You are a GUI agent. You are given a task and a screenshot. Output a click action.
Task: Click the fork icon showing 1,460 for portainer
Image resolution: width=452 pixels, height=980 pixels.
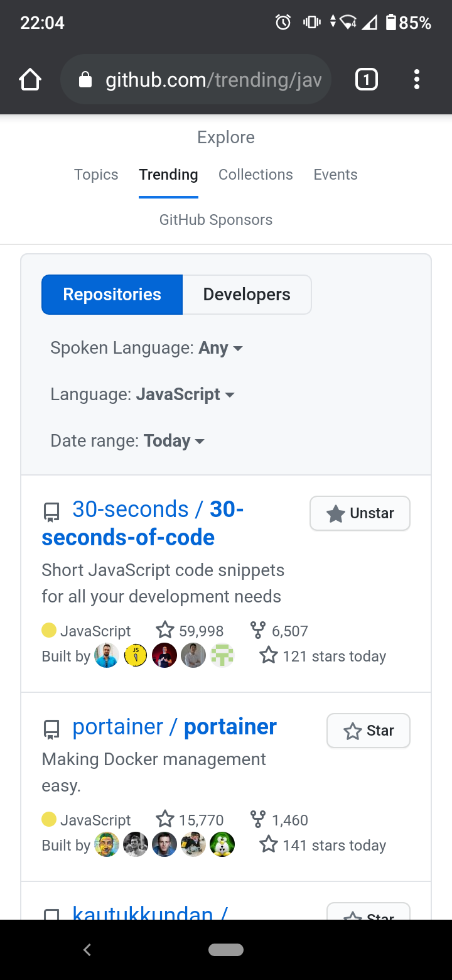pos(257,819)
